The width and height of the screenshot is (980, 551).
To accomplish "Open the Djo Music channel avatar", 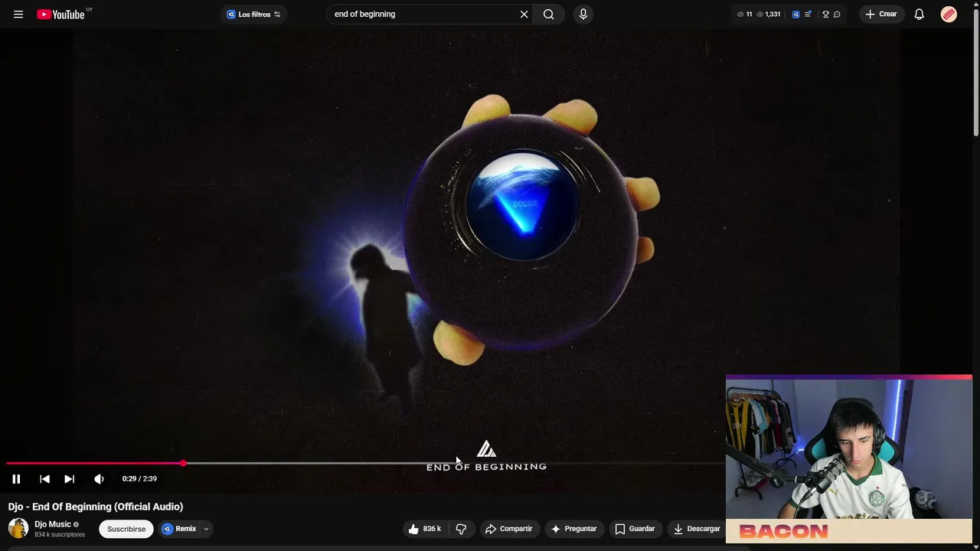I will [x=18, y=528].
